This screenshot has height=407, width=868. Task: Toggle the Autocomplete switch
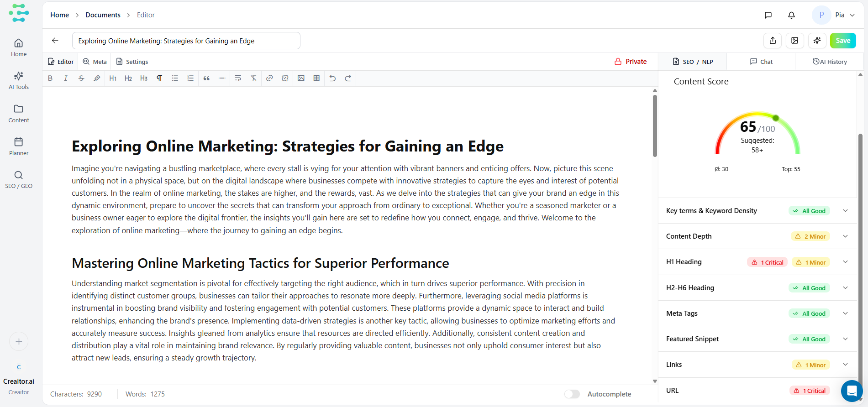572,394
